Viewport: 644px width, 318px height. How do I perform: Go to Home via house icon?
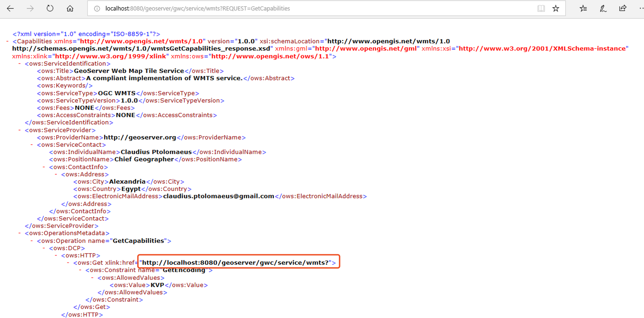pos(70,8)
